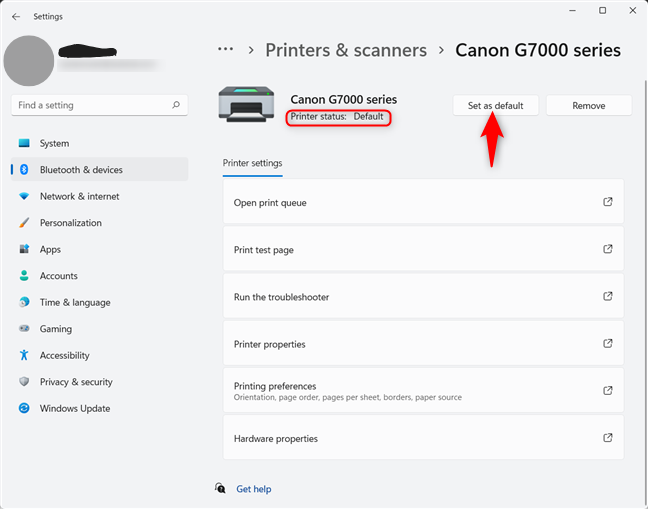Viewport: 648px width, 509px height.
Task: Click external-link icon for Run the troubleshooter
Action: [x=608, y=296]
